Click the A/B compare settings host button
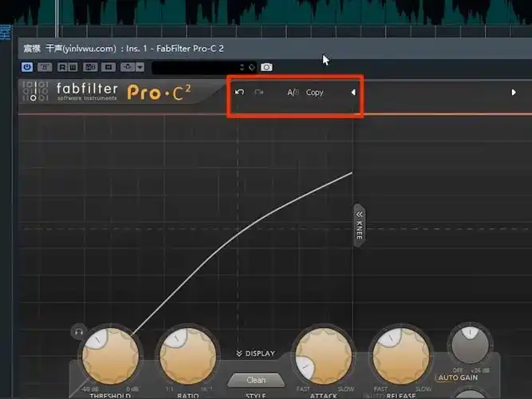532x399 pixels. (90, 67)
